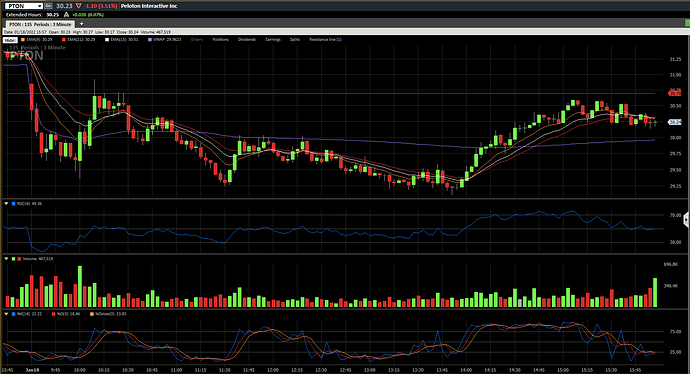Screen dimensions: 690x374
Task: Click the Earnings overlay label
Action: pos(273,40)
